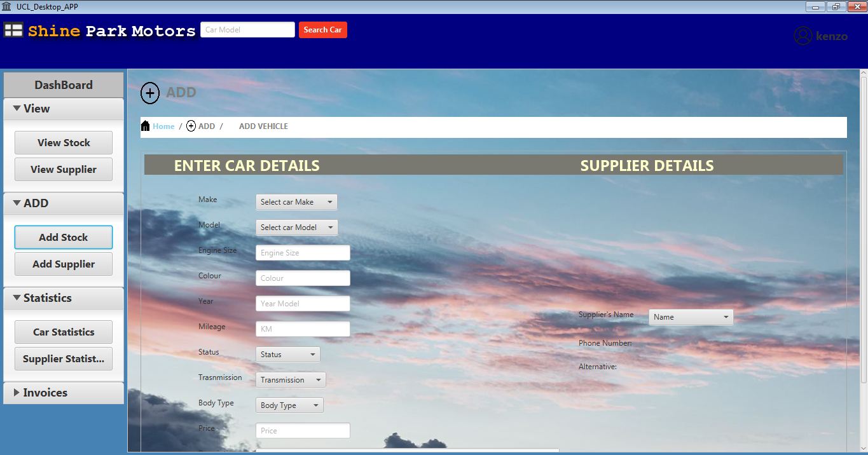
Task: Open the Select car Make dropdown
Action: [x=296, y=201]
